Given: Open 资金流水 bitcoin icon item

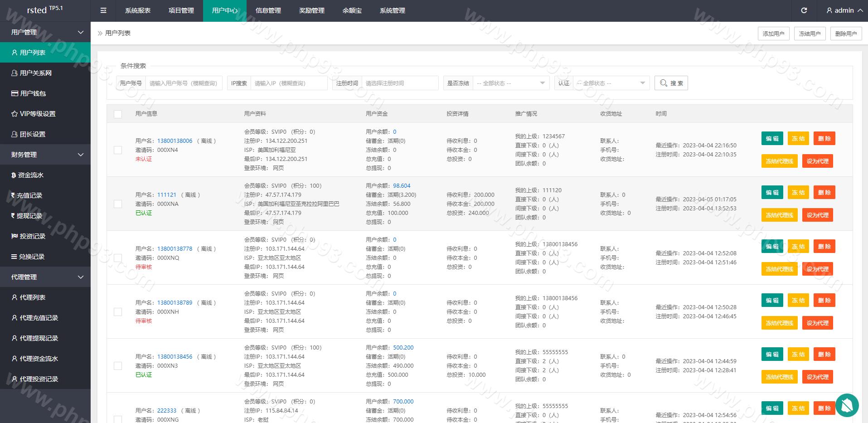Looking at the screenshot, I should pyautogui.click(x=27, y=175).
